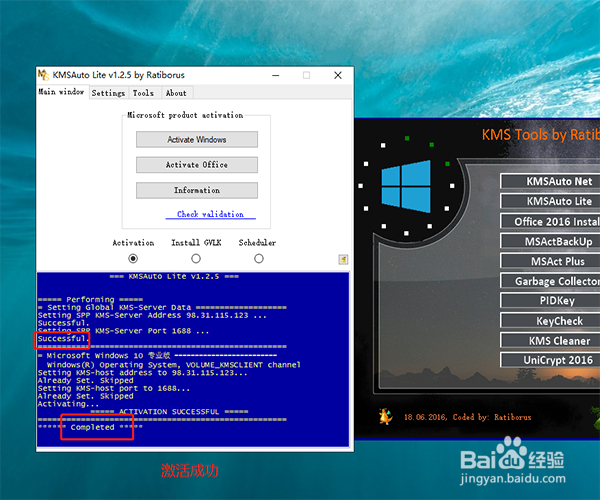Click the KMSAuto Lite title bar app icon
600x500 pixels.
pyautogui.click(x=44, y=75)
